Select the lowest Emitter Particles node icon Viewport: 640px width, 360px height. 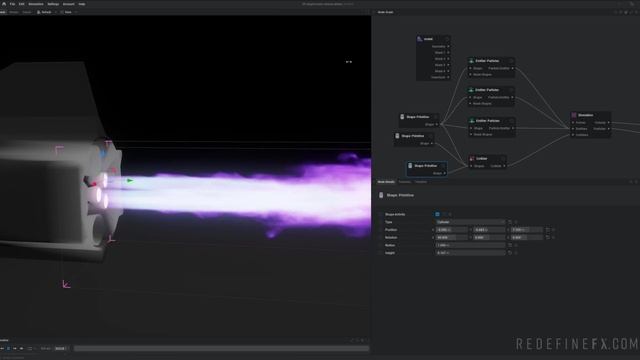pos(472,121)
